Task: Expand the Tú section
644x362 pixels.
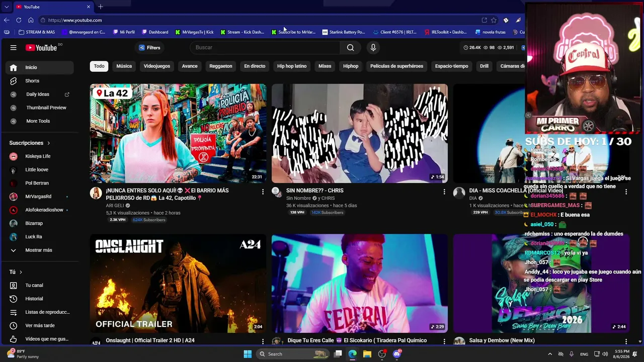Action: click(x=16, y=272)
